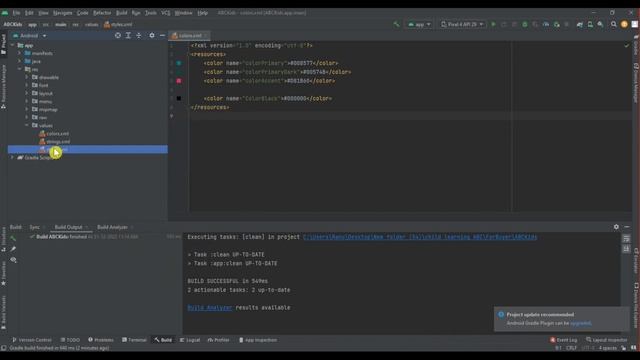Select colors.xml in the project tree
640x360 pixels.
click(x=54, y=133)
